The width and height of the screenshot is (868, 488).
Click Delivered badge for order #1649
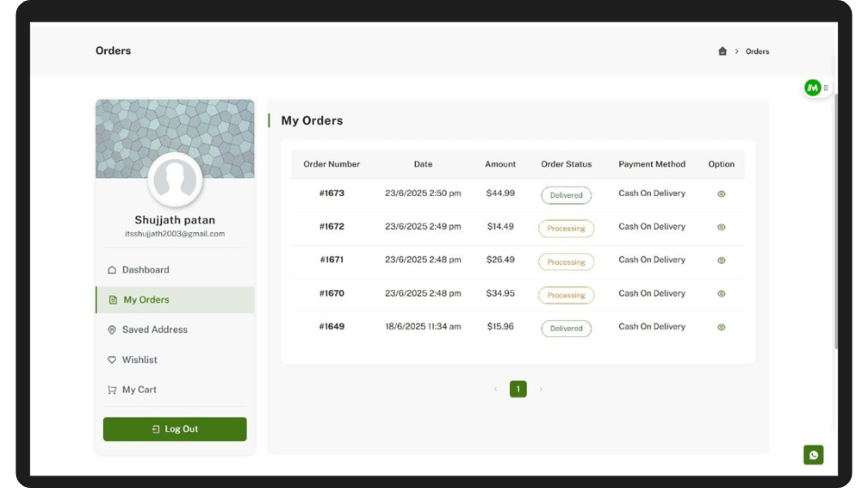coord(566,328)
